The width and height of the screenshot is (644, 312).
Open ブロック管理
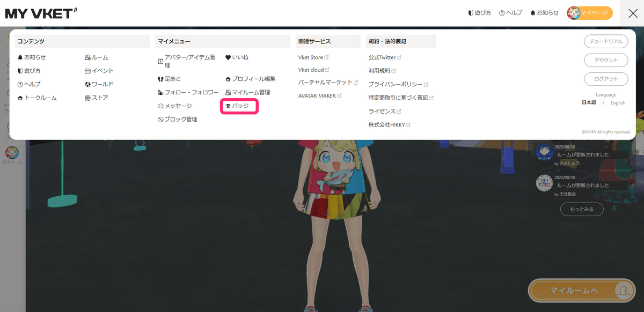click(x=177, y=119)
